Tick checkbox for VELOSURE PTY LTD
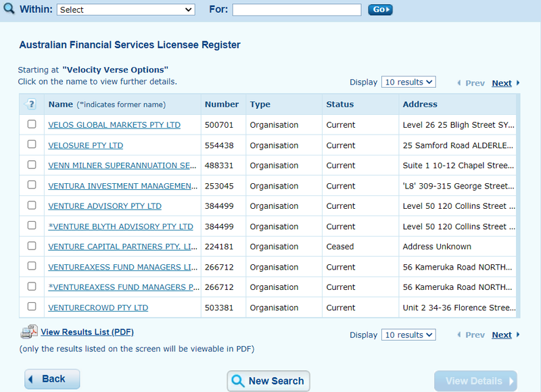This screenshot has width=541, height=392. (x=32, y=144)
